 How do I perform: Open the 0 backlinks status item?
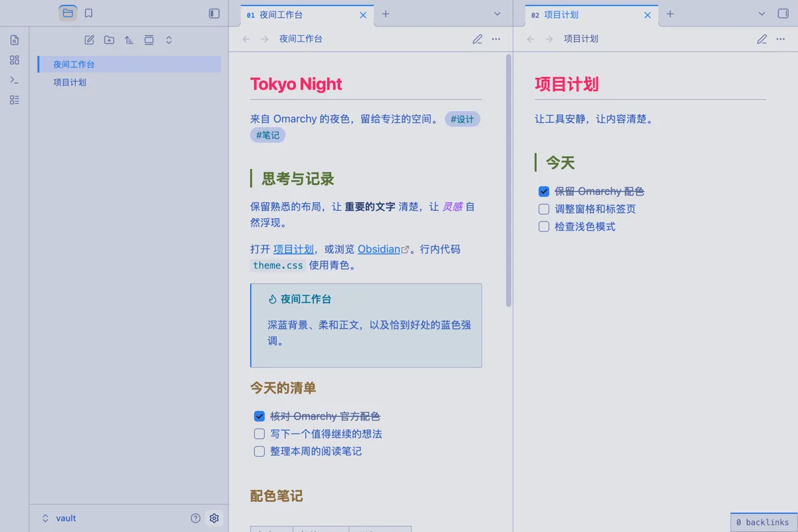coord(763,523)
